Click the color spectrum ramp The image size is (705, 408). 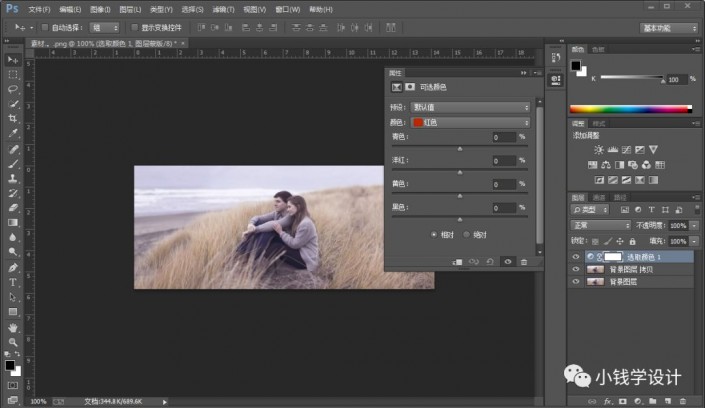coord(629,109)
